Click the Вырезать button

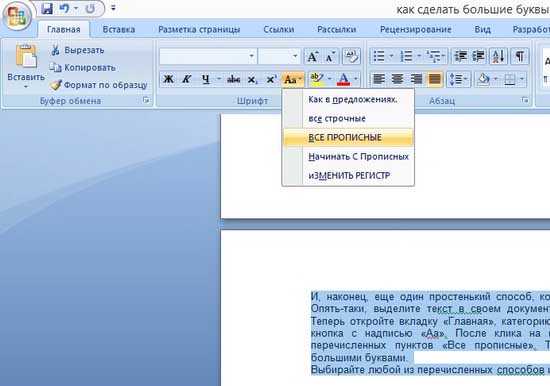78,50
